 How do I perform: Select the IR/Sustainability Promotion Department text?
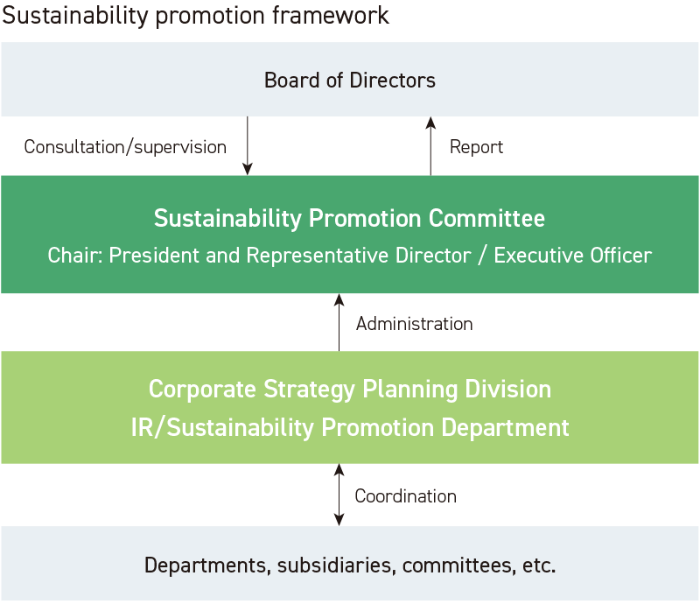pos(350,427)
